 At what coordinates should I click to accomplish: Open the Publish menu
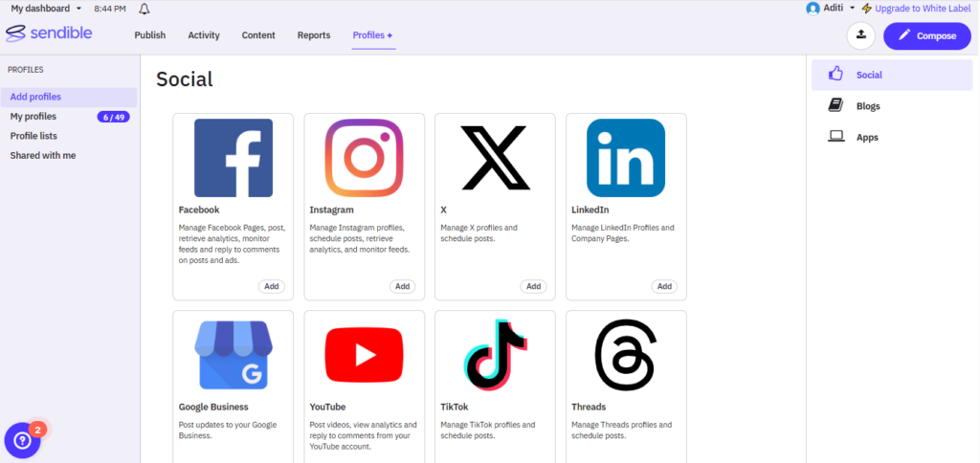tap(150, 35)
